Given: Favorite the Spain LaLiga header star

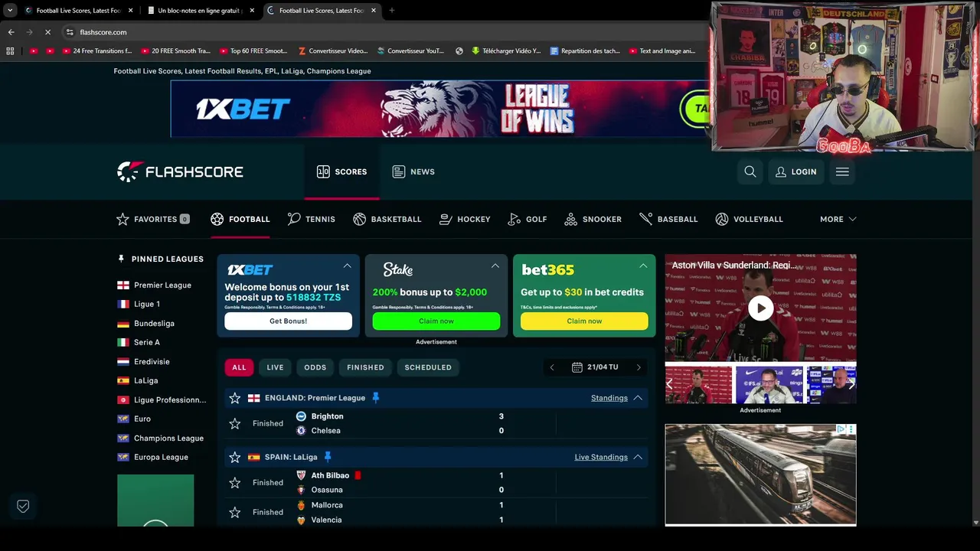Looking at the screenshot, I should (235, 457).
